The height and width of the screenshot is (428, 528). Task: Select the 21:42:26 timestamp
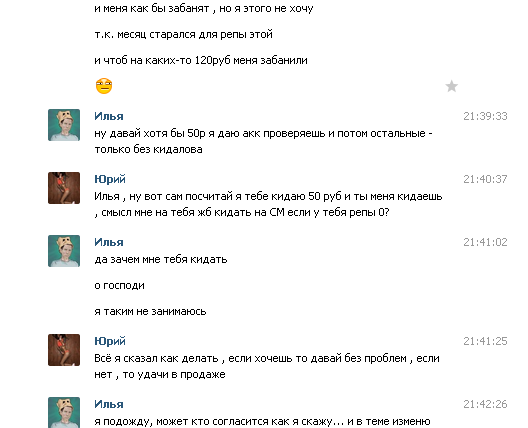pyautogui.click(x=485, y=404)
